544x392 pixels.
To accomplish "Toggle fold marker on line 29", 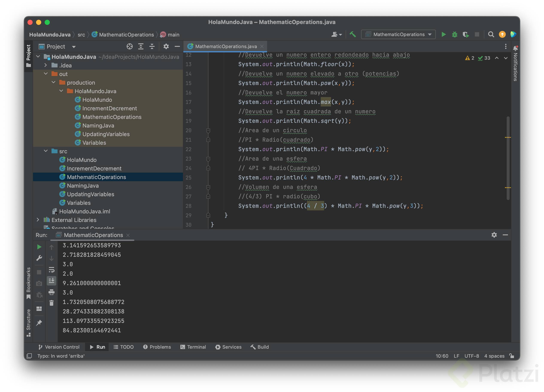I will coord(208,215).
